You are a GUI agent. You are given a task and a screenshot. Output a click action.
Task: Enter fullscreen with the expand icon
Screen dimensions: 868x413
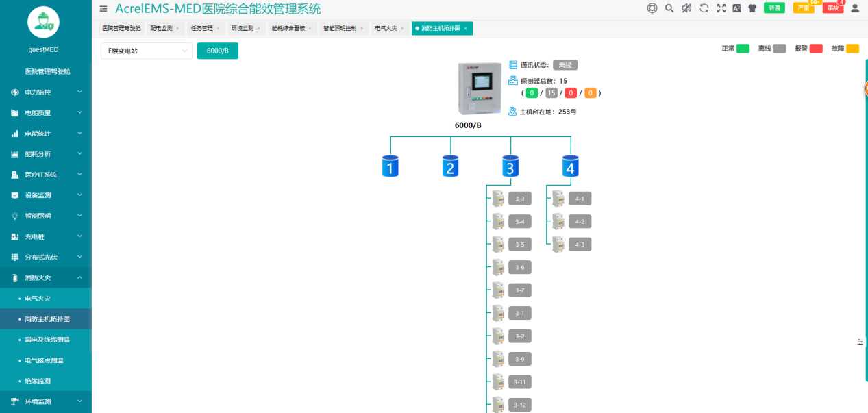click(x=721, y=8)
